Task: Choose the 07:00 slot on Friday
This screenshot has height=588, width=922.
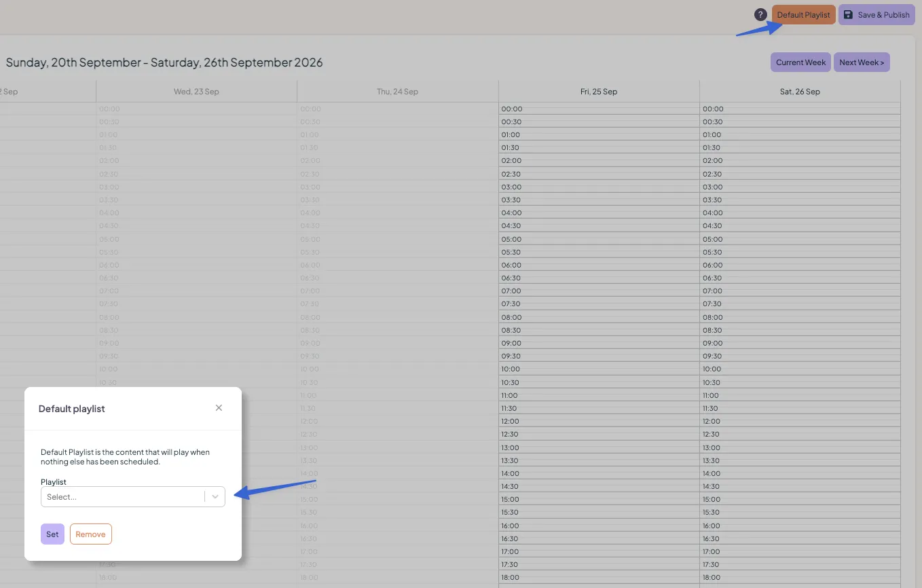Action: click(x=599, y=291)
